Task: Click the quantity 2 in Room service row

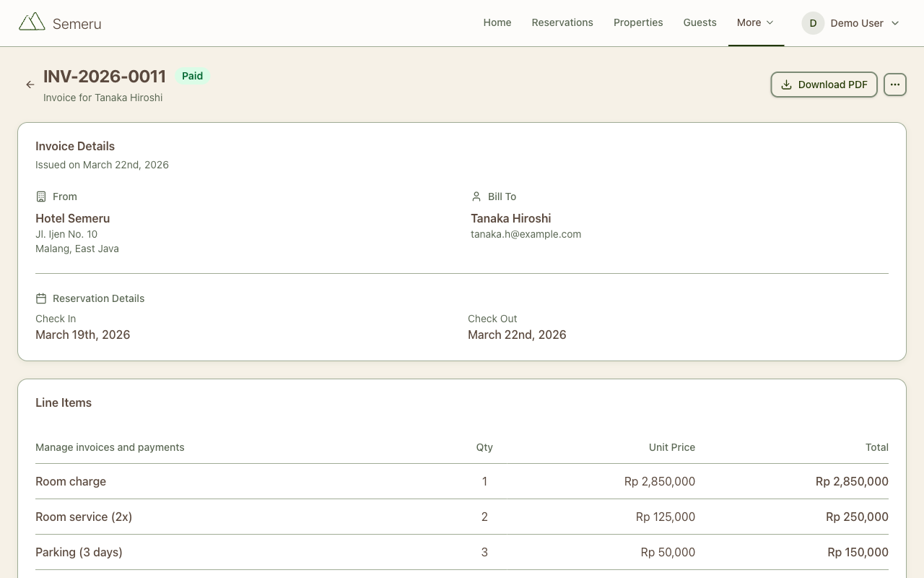Action: coord(484,517)
